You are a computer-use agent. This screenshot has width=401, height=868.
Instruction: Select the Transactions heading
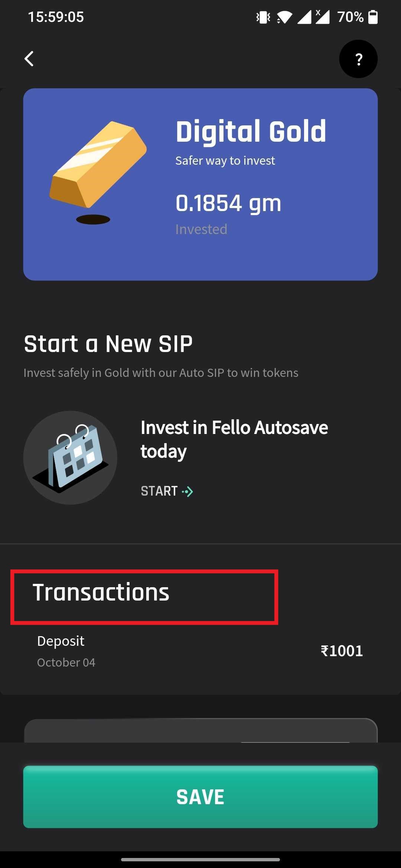click(x=101, y=592)
